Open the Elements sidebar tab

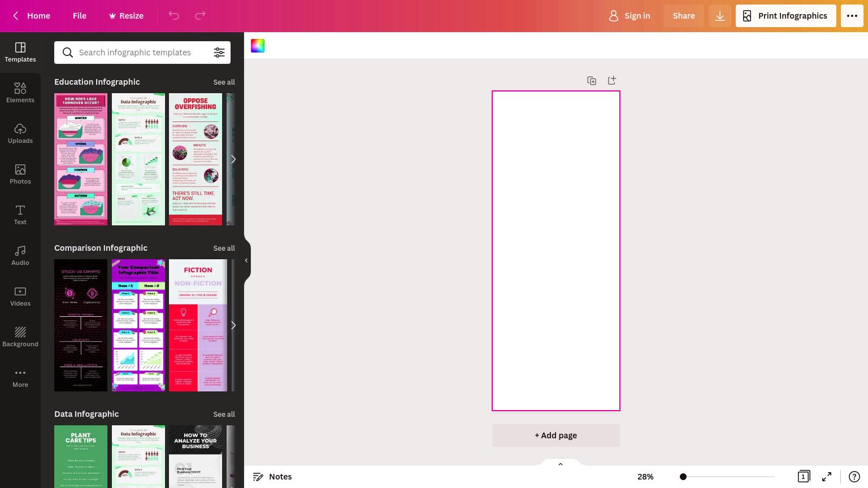pos(20,93)
